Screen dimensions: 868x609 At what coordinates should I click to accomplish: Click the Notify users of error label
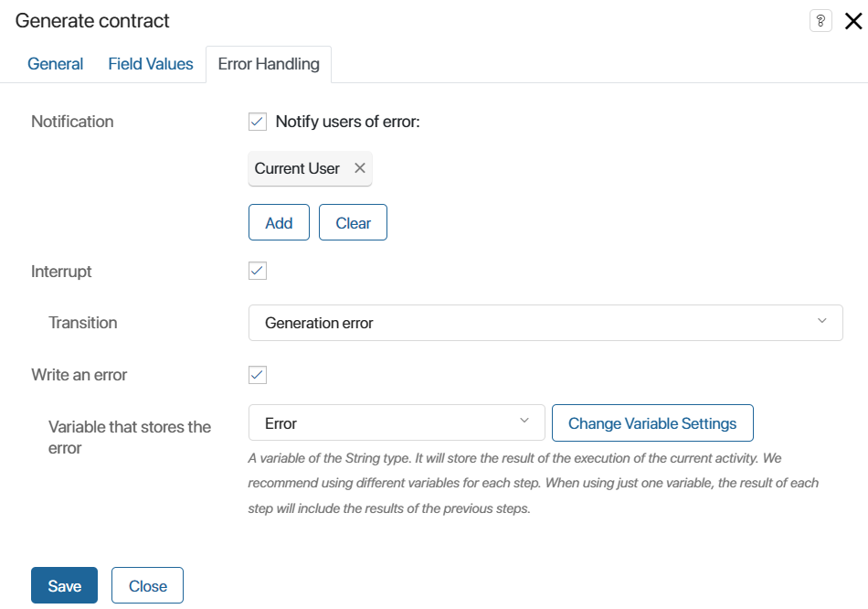pyautogui.click(x=347, y=122)
